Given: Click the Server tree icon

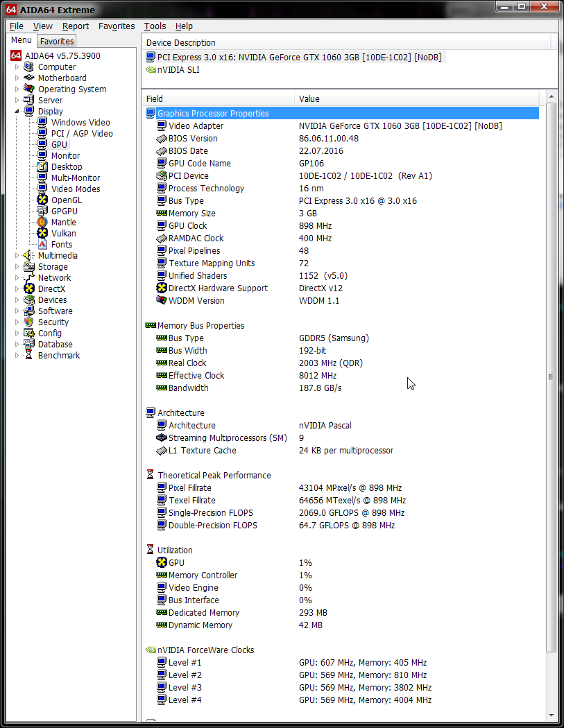Looking at the screenshot, I should coord(29,101).
